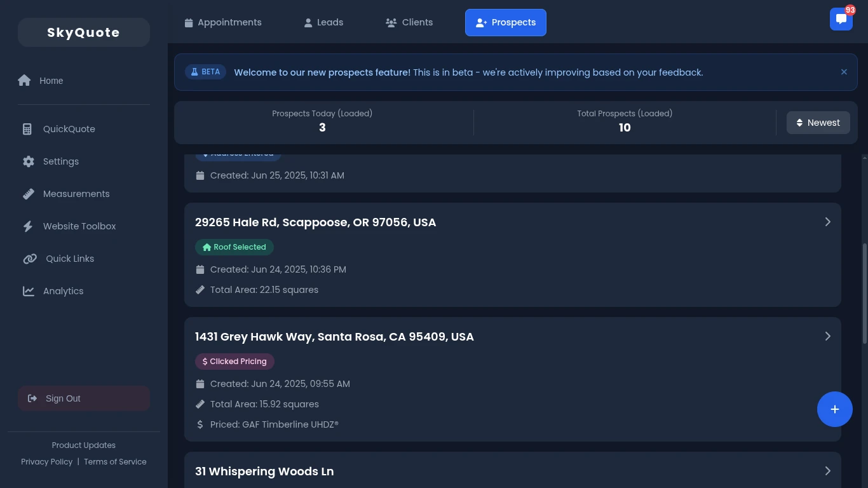Click the Measurements ruler icon
Screen dimensions: 868x488
pyautogui.click(x=29, y=194)
